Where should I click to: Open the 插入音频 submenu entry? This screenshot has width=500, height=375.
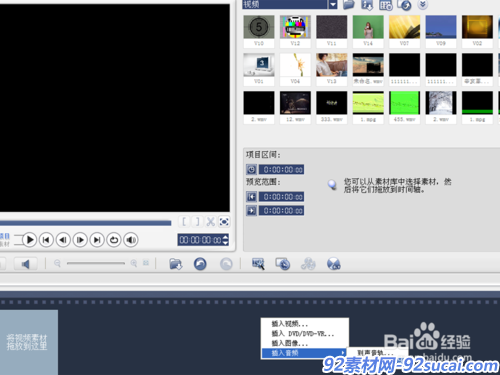tap(305, 353)
